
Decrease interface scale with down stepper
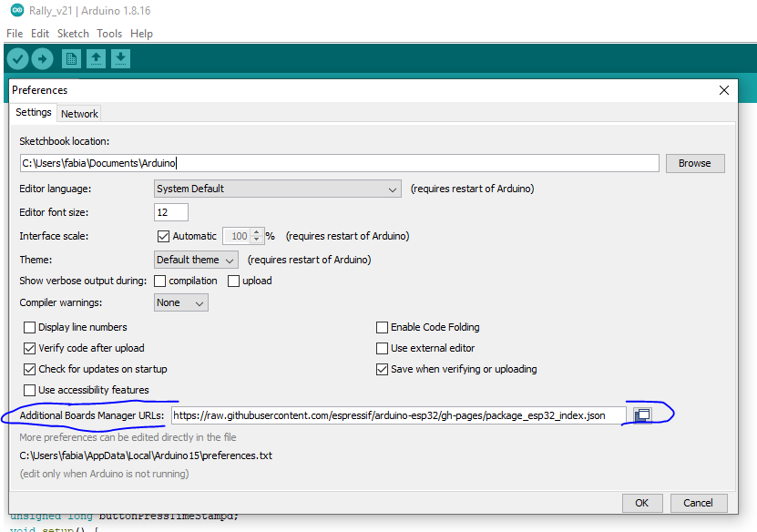click(x=257, y=240)
